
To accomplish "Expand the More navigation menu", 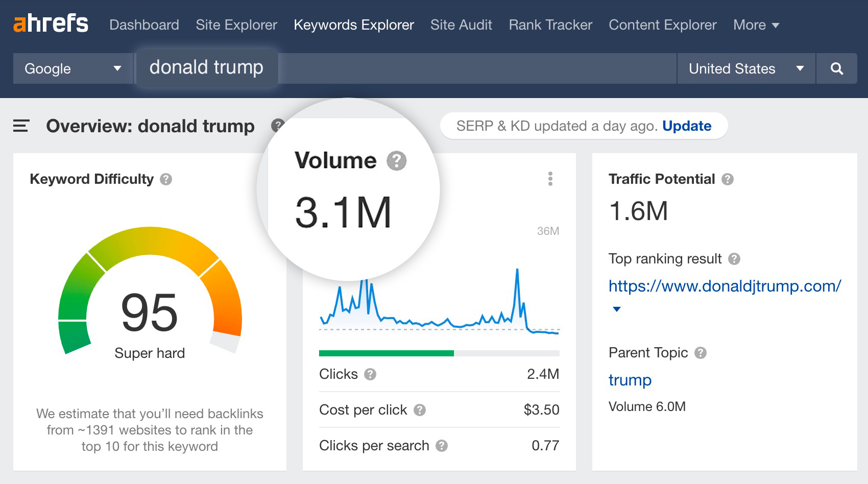I will click(756, 25).
